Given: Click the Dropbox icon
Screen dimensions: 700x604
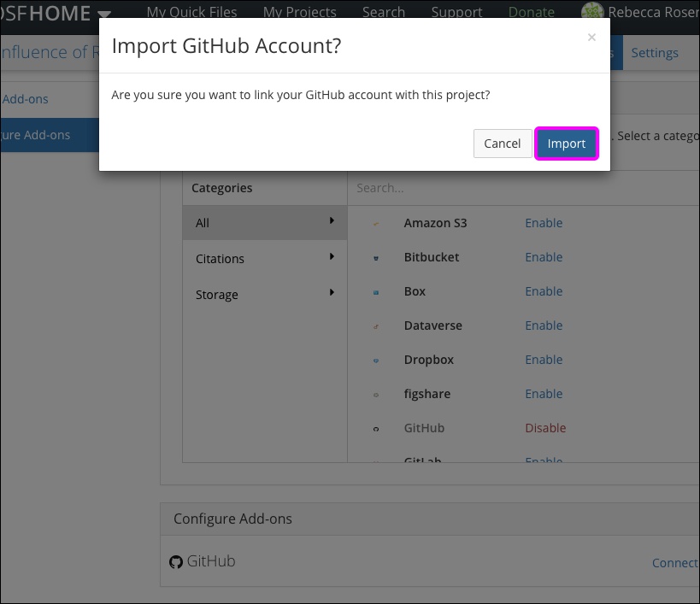Looking at the screenshot, I should point(376,361).
